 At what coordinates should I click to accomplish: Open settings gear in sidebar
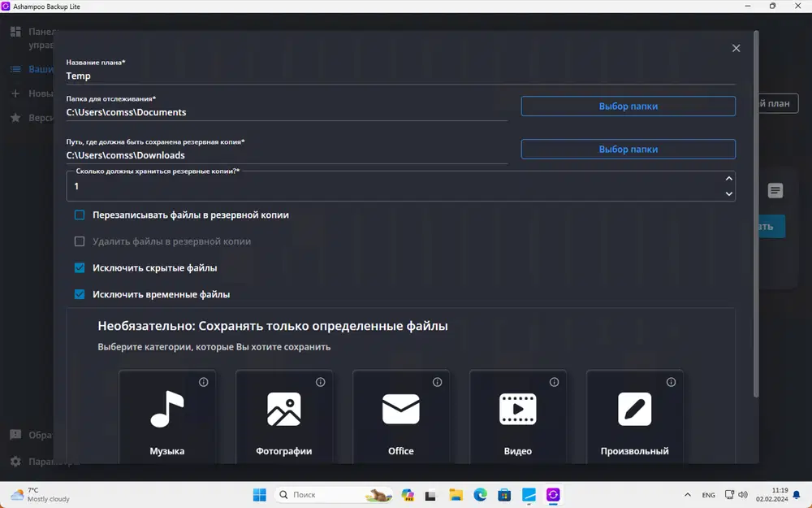pyautogui.click(x=15, y=461)
